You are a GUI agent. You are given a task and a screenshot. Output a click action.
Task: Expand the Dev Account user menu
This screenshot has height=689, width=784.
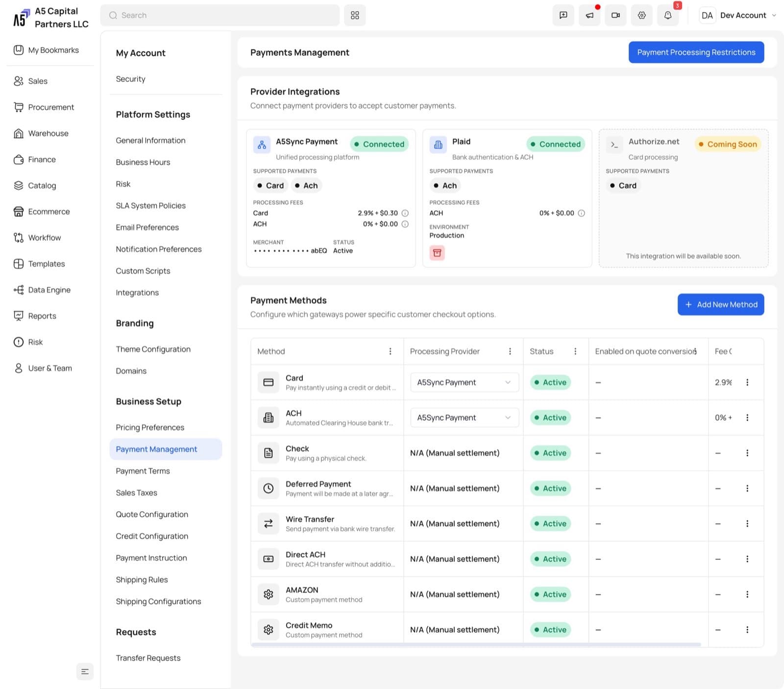coord(738,15)
